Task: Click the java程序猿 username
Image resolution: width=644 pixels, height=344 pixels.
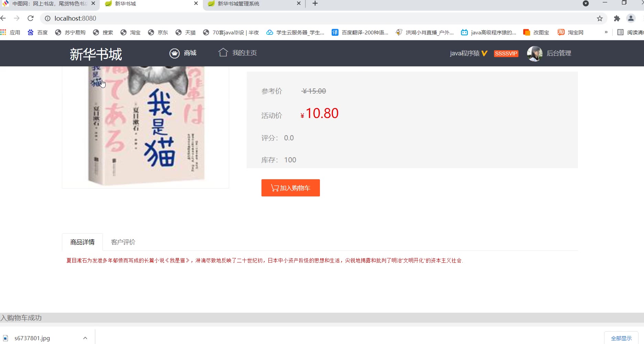Action: pos(464,53)
